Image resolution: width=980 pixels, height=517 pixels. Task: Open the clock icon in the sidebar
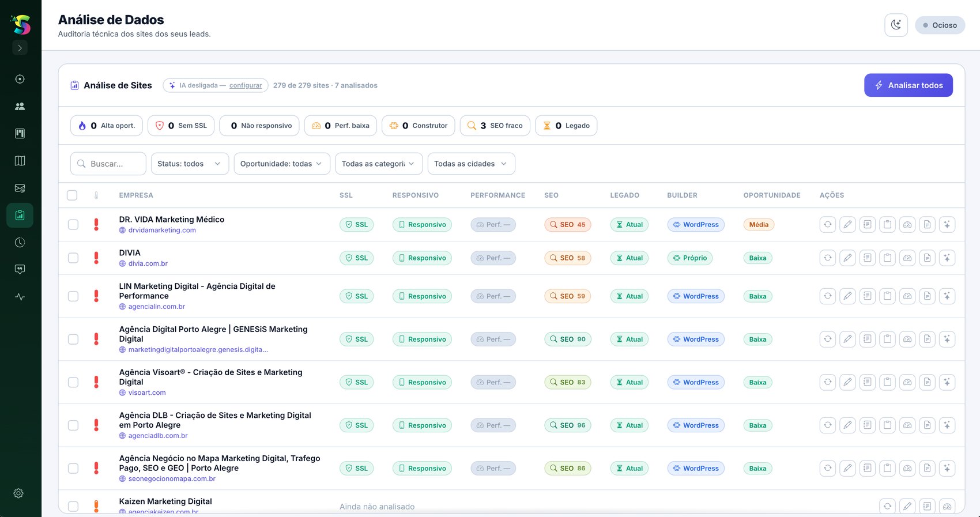(20, 243)
